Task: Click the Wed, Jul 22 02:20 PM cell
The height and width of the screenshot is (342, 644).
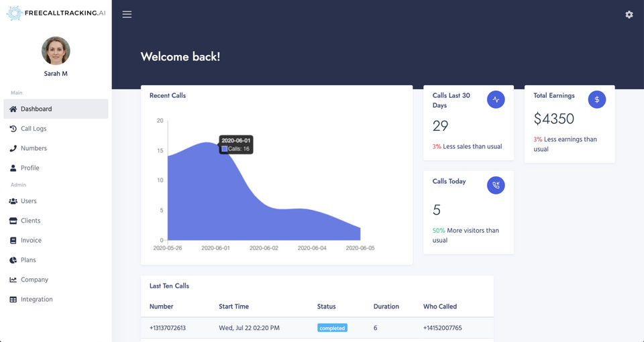Action: 250,328
